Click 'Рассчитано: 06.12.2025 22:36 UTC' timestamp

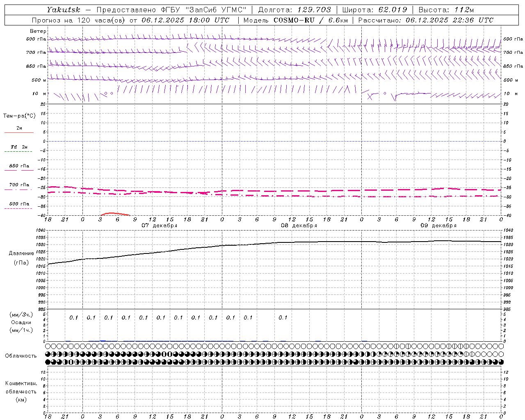[x=426, y=20]
